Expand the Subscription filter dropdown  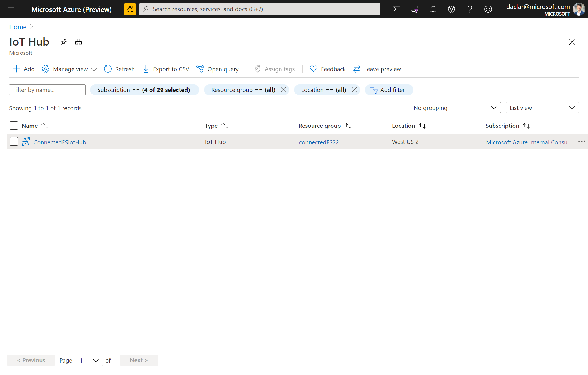[x=144, y=90]
